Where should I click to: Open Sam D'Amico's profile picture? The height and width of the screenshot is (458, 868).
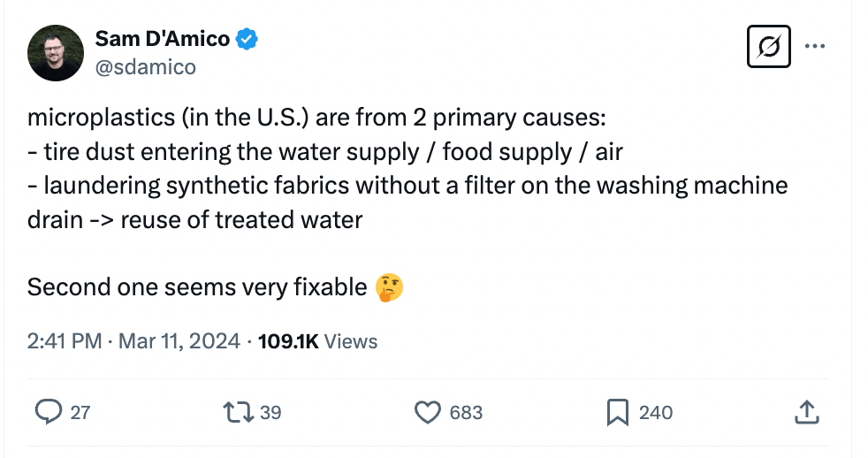click(x=56, y=53)
